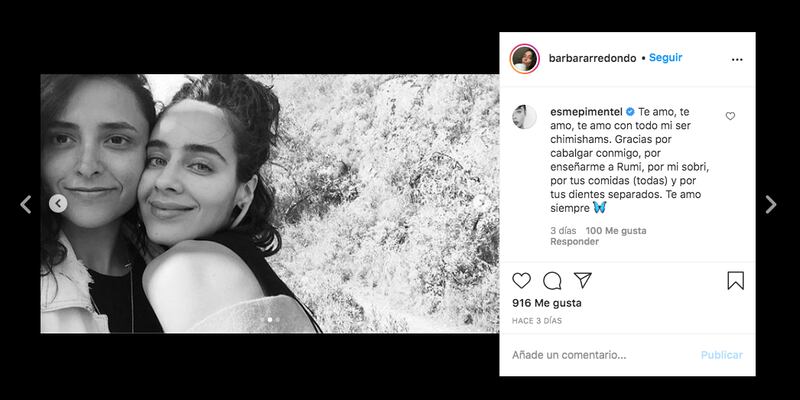The image size is (800, 400).
Task: Show previous photo in the carousel
Action: point(58,204)
